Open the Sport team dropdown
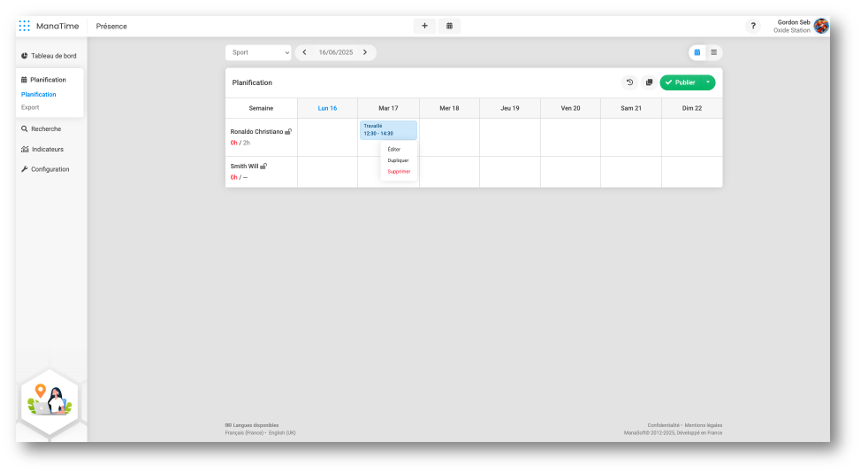861x473 pixels. click(x=258, y=53)
